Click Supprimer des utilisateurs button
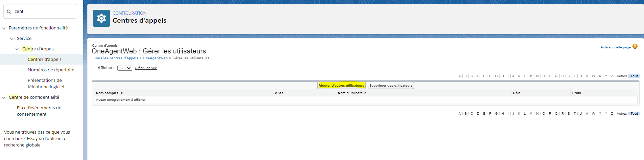 pos(391,86)
